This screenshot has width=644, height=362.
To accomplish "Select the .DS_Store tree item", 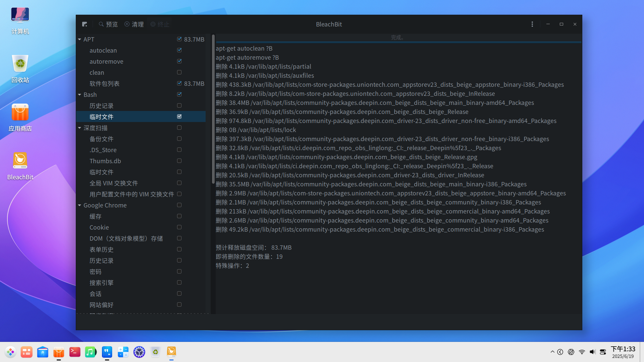I will point(141,150).
